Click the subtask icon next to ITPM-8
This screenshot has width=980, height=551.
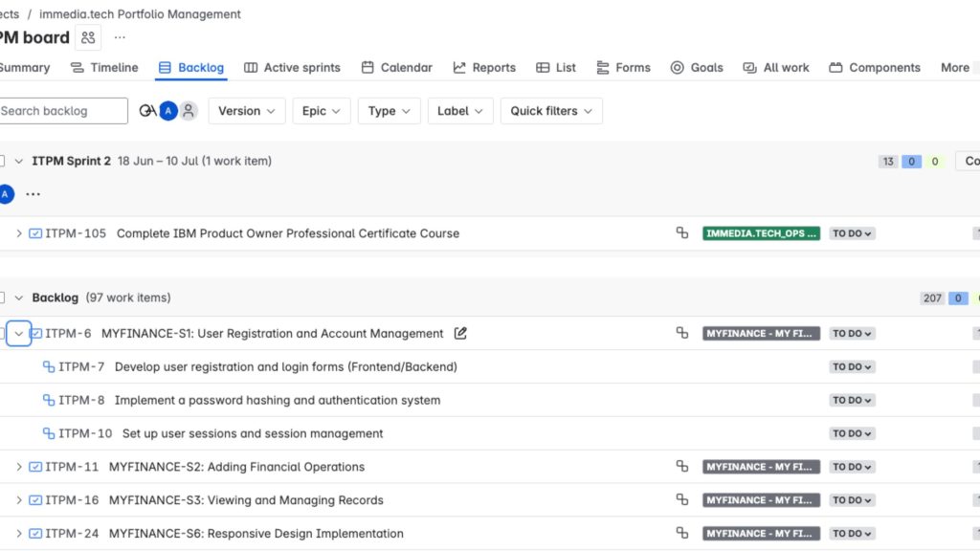pos(49,400)
